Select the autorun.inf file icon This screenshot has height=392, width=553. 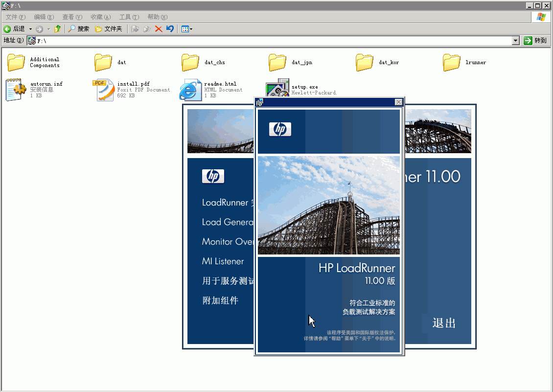[16, 90]
